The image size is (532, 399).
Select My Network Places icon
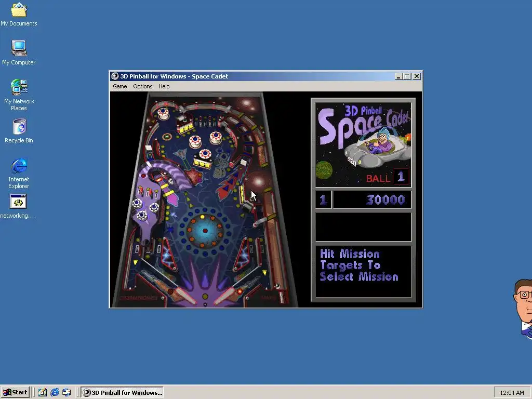(x=19, y=95)
